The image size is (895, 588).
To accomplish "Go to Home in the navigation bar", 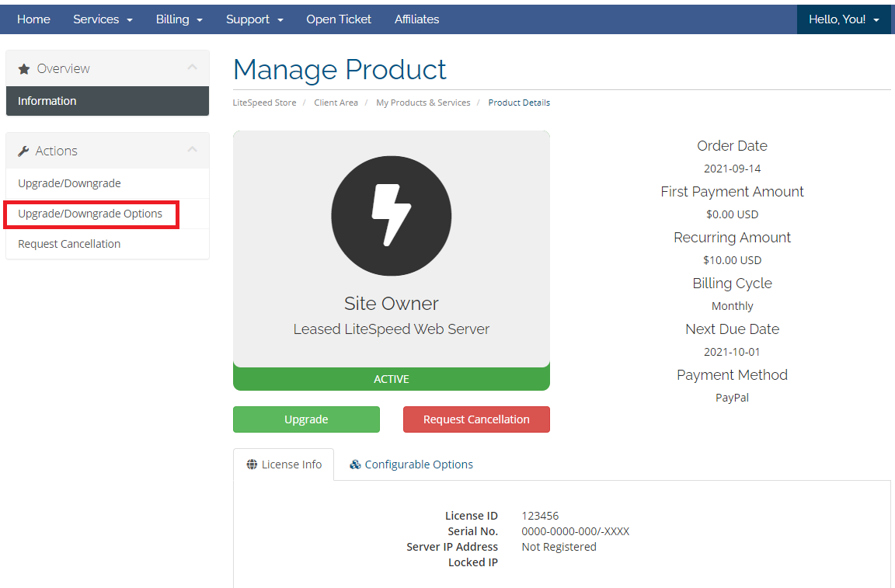I will 33,19.
